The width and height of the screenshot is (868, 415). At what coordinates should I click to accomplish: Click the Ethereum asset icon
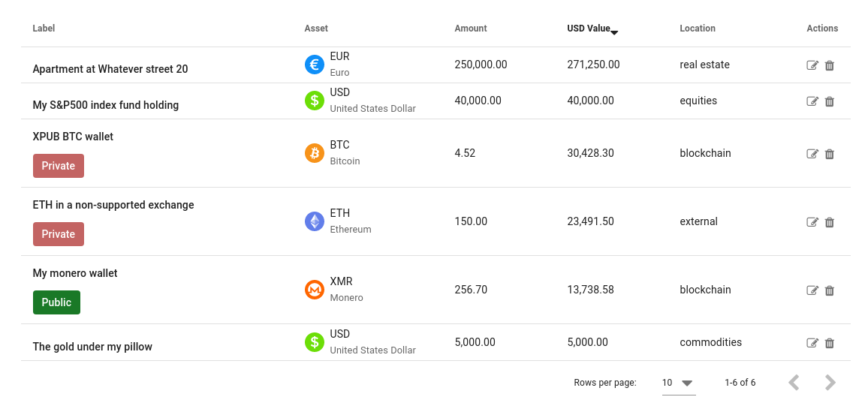pyautogui.click(x=315, y=221)
